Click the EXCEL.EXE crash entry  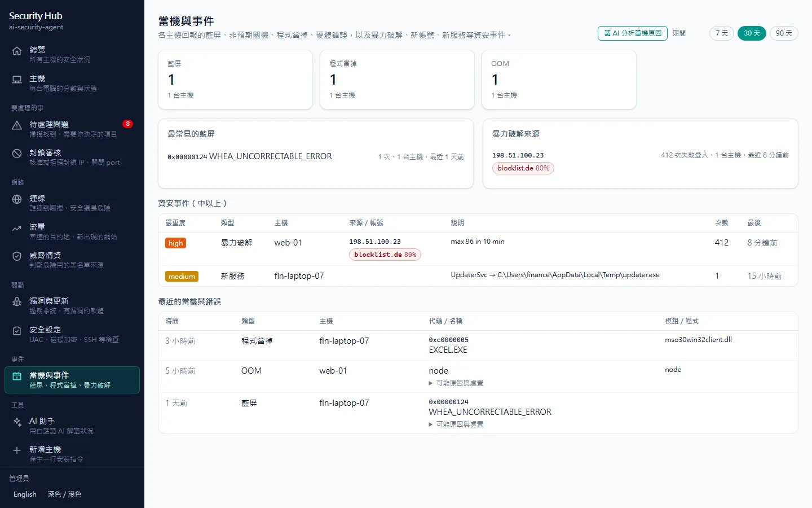coord(448,350)
